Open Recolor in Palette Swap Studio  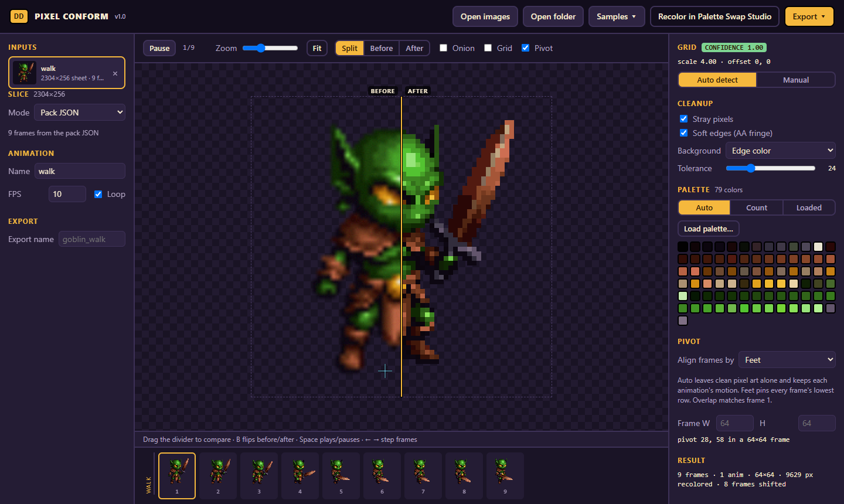714,16
